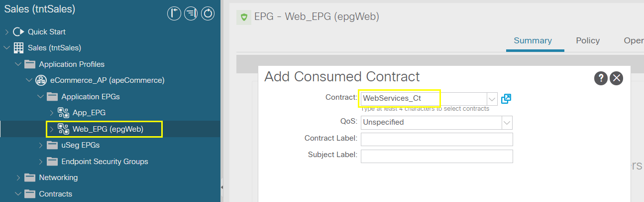Image resolution: width=644 pixels, height=202 pixels.
Task: Click the green shield EPG icon
Action: [244, 17]
